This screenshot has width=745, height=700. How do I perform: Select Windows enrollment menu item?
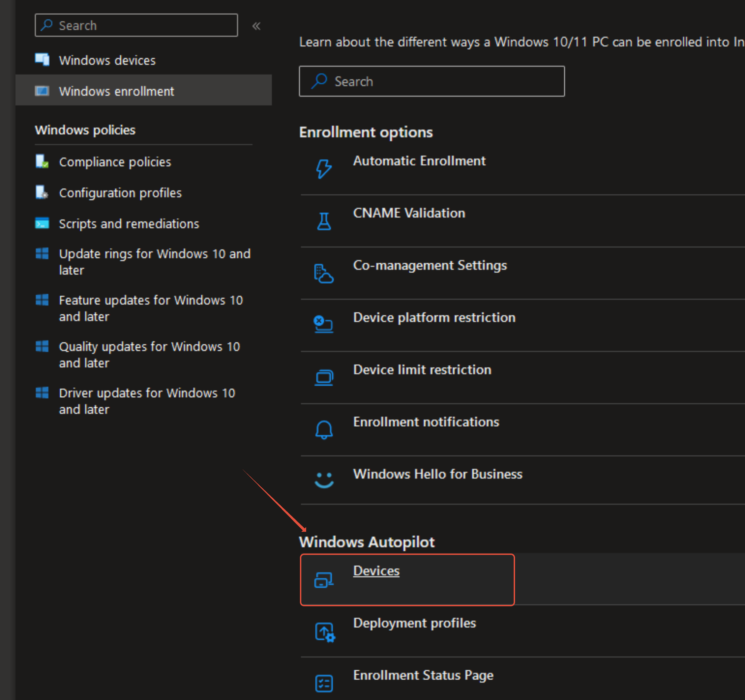click(x=116, y=91)
